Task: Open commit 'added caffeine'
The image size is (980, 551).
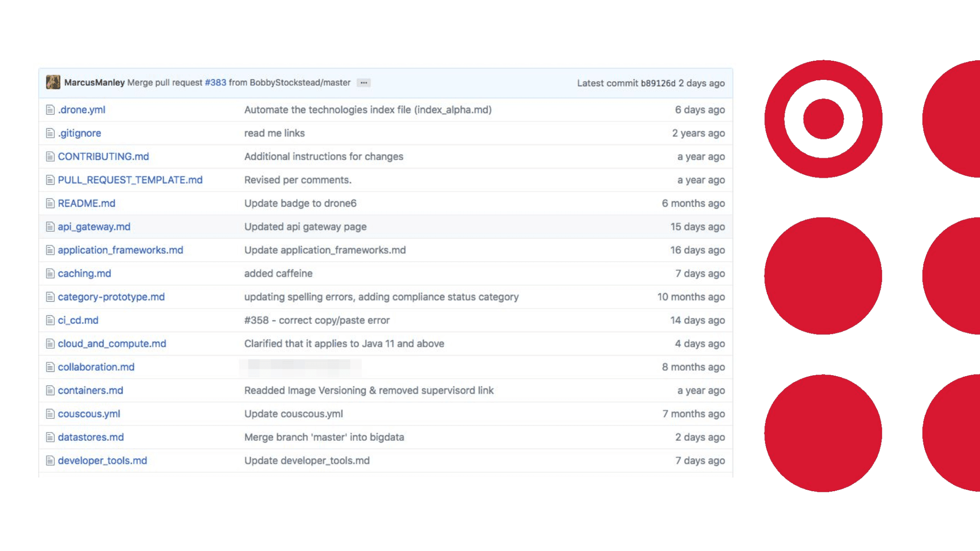Action: coord(278,274)
